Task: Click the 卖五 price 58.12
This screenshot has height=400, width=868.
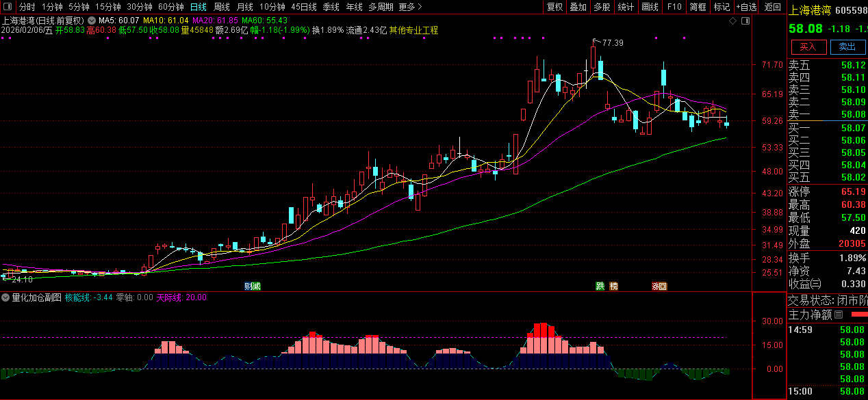Action: click(x=854, y=65)
